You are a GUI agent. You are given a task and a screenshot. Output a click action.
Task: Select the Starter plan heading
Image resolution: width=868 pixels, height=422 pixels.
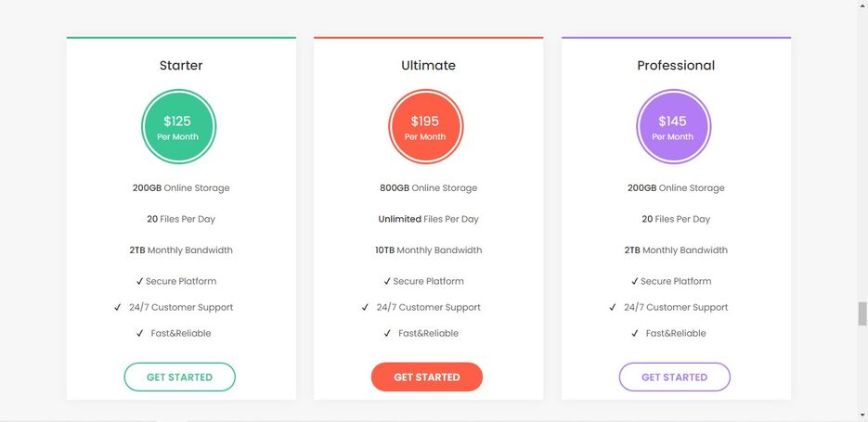[x=181, y=65]
